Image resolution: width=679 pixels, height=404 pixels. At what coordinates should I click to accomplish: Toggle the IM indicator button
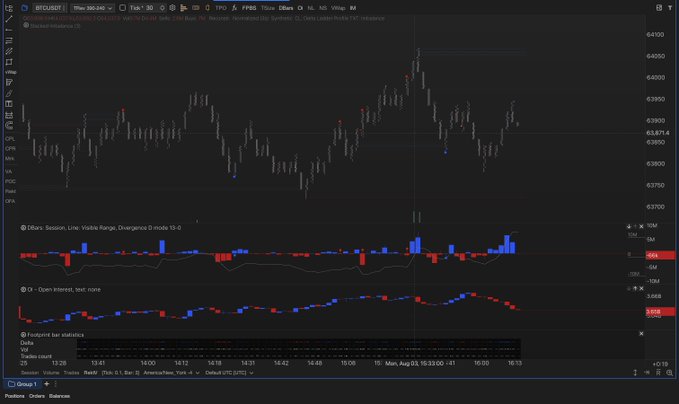pos(353,8)
